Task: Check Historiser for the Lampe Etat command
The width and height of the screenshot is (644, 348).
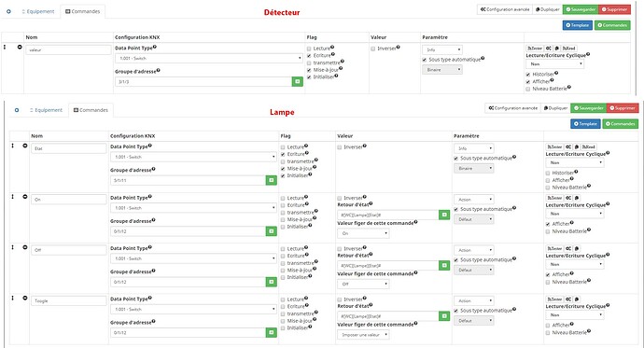Action: [x=548, y=173]
